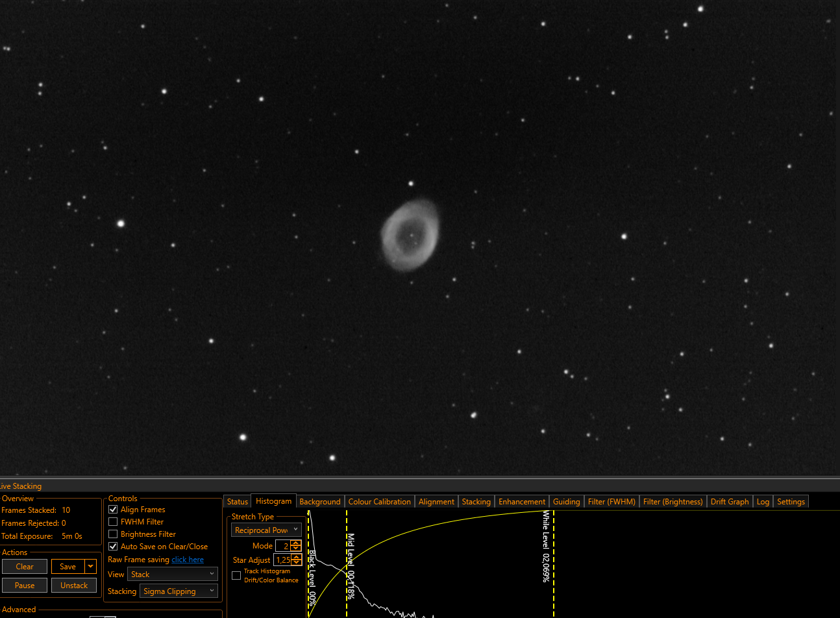The width and height of the screenshot is (840, 618).
Task: Toggle the Align Frames checkbox
Action: tap(113, 510)
